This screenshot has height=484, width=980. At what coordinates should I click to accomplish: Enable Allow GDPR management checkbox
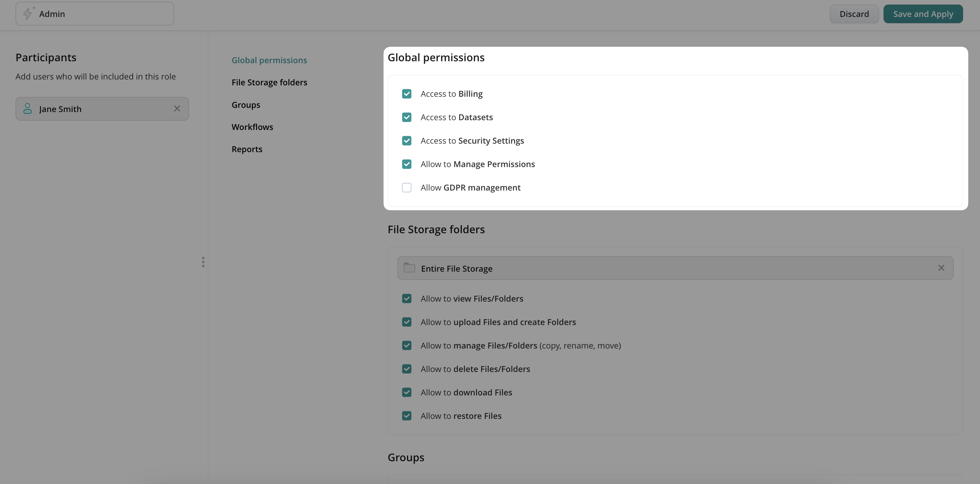[406, 188]
